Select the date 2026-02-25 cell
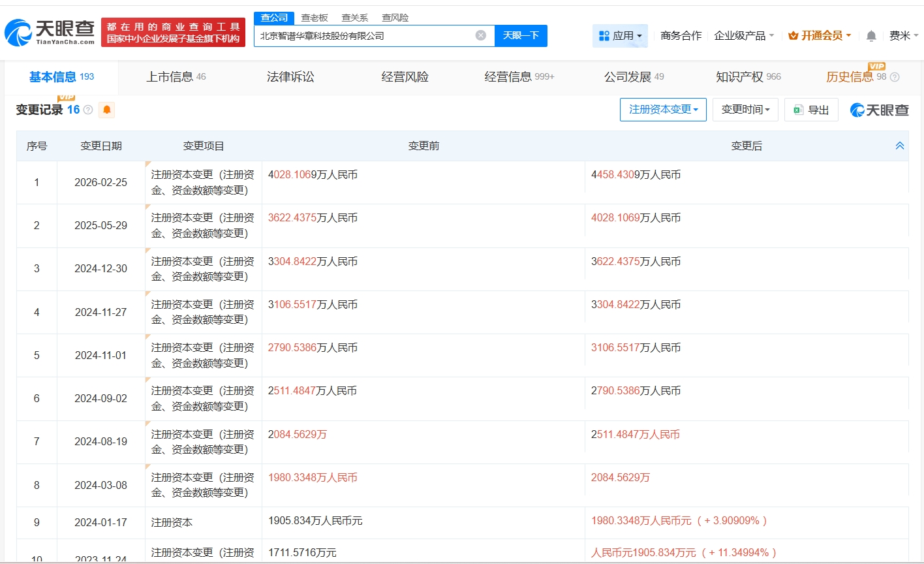Image resolution: width=924 pixels, height=564 pixels. point(101,182)
